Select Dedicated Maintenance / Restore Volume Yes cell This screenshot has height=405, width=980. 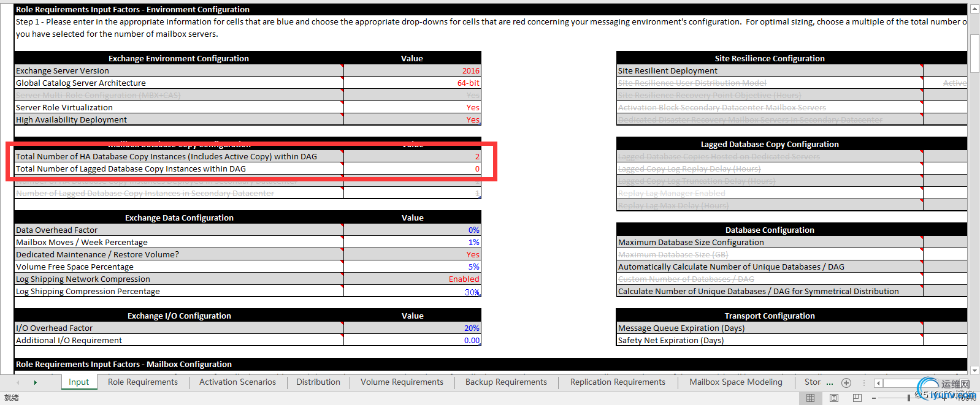click(x=412, y=254)
